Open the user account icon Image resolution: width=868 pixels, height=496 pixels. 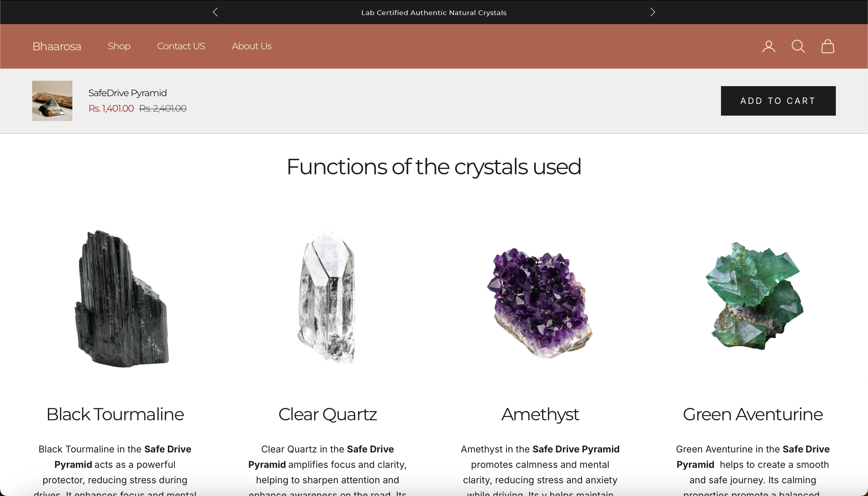click(x=769, y=46)
